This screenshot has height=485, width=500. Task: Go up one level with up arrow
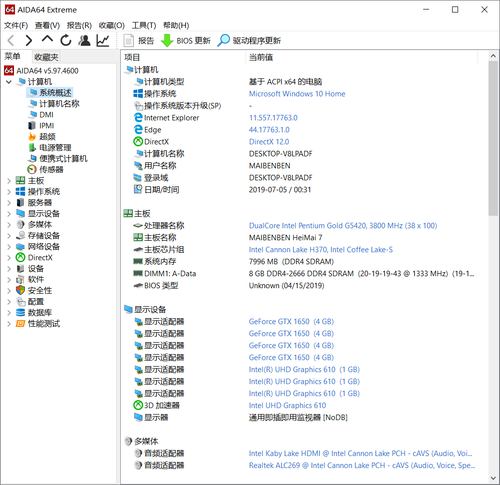(47, 40)
